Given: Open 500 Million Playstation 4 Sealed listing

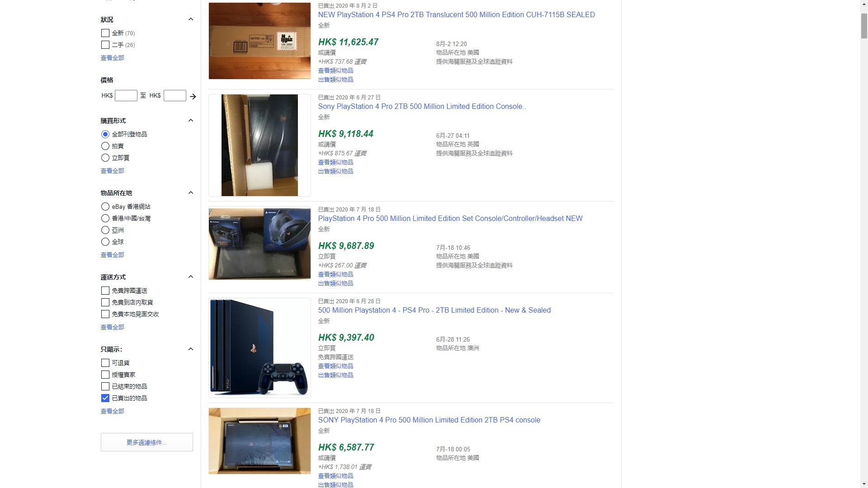Looking at the screenshot, I should click(x=434, y=310).
